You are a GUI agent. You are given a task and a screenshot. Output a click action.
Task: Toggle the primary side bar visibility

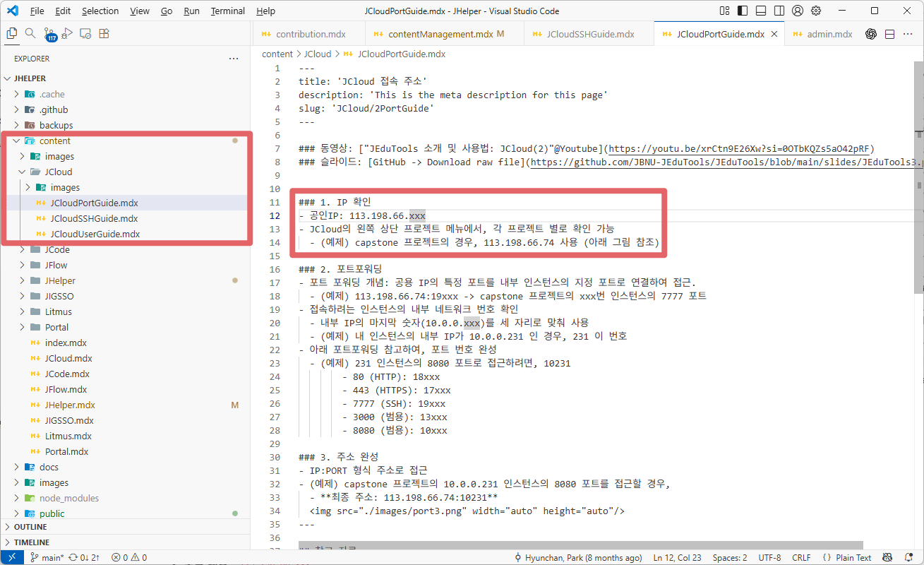pyautogui.click(x=743, y=11)
